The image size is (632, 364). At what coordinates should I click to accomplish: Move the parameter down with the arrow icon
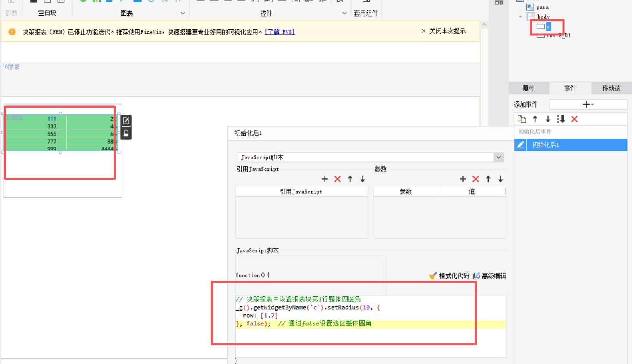coord(501,179)
